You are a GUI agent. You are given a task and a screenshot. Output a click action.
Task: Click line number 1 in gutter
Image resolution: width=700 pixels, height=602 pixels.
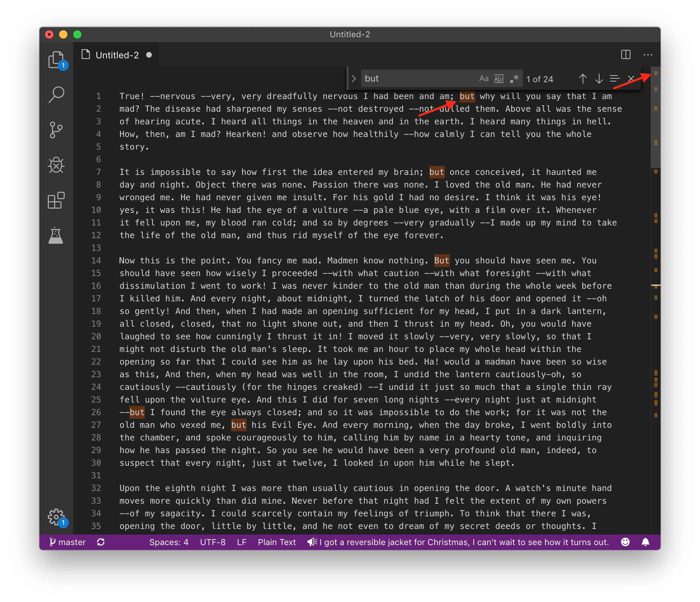(x=98, y=96)
